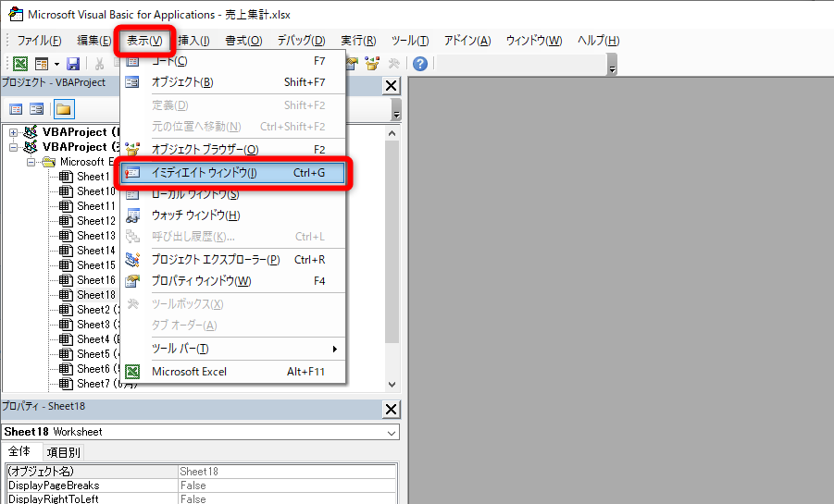Viewport: 834px width, 504px height.
Task: Expand the first VBAProject tree node
Action: (x=13, y=132)
